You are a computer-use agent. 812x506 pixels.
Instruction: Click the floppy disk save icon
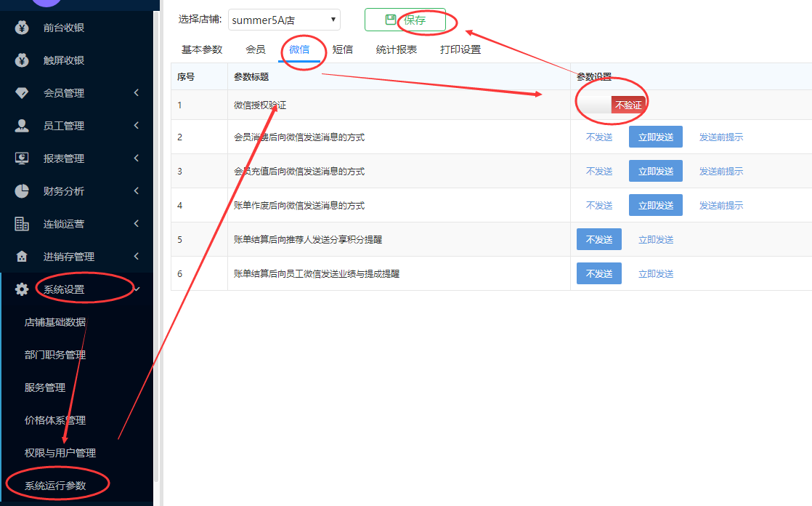pos(391,20)
